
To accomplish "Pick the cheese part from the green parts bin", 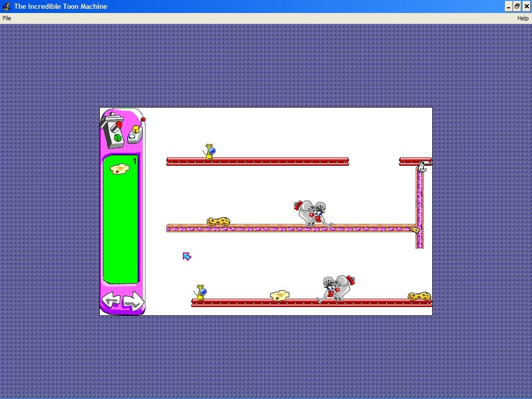I will (x=119, y=169).
